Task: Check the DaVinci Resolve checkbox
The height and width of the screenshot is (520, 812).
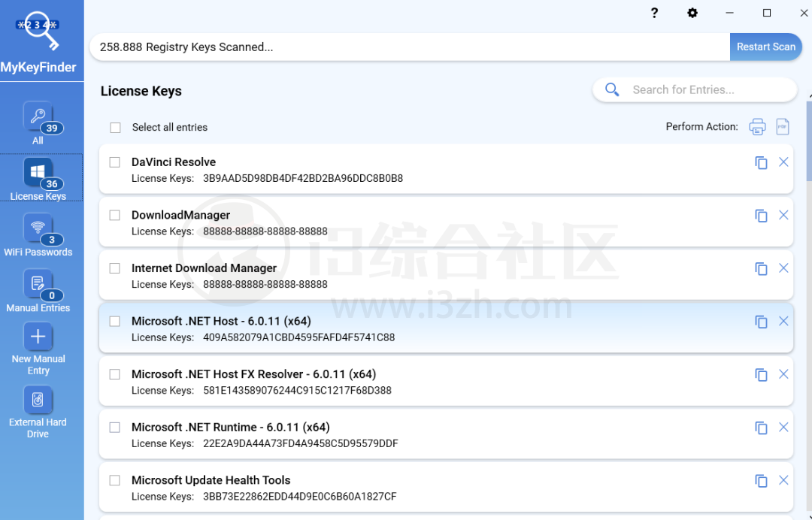Action: point(114,162)
